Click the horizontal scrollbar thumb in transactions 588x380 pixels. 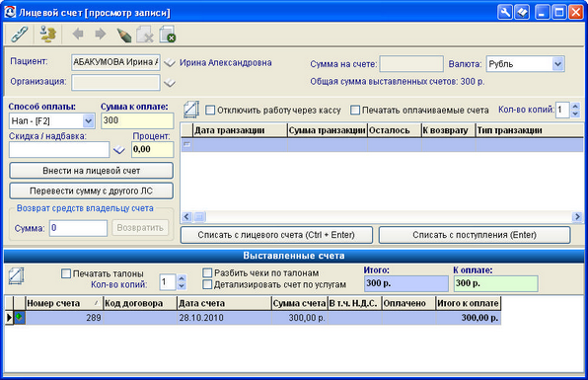[x=199, y=216]
